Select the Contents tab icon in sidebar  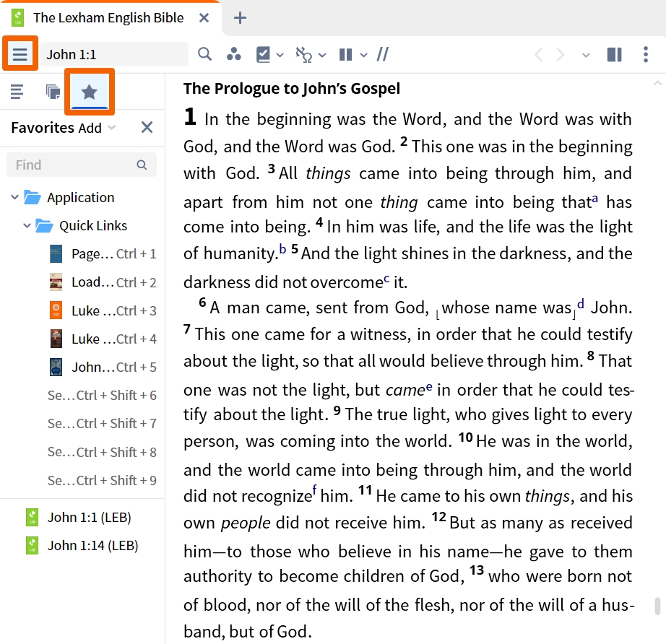(x=17, y=91)
